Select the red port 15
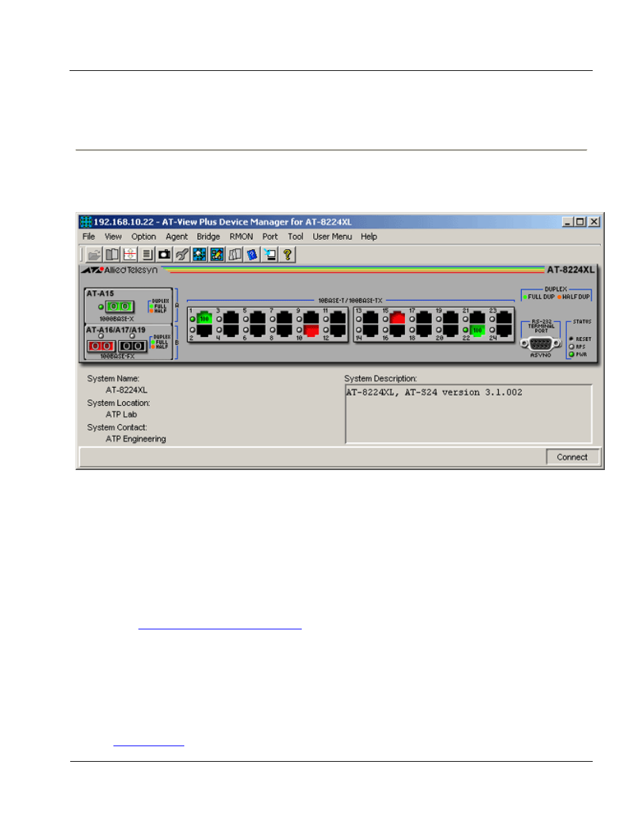 397,318
